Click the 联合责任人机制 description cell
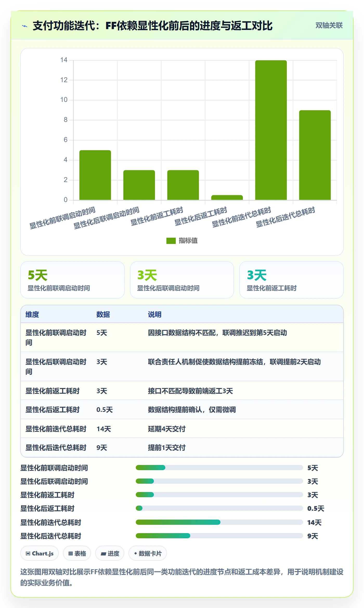 234,362
